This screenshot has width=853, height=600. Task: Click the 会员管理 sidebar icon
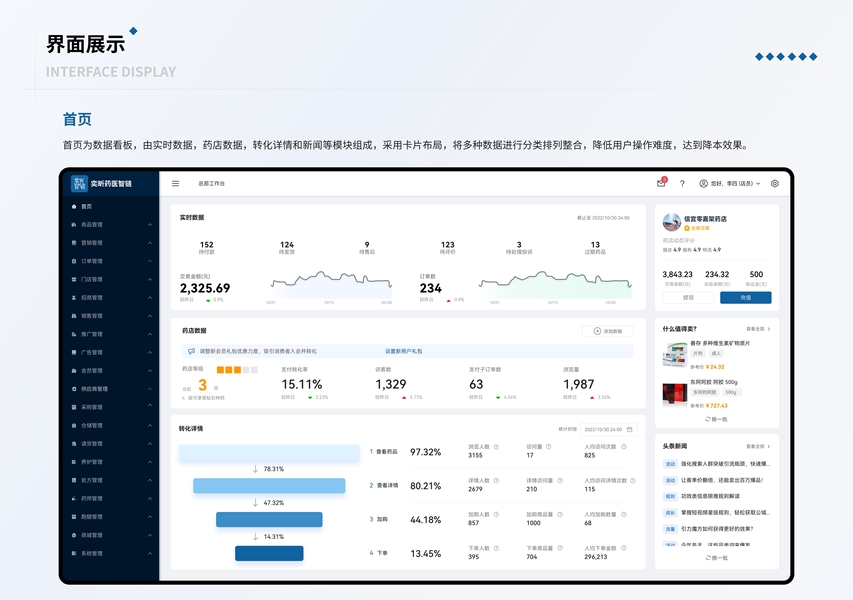74,370
